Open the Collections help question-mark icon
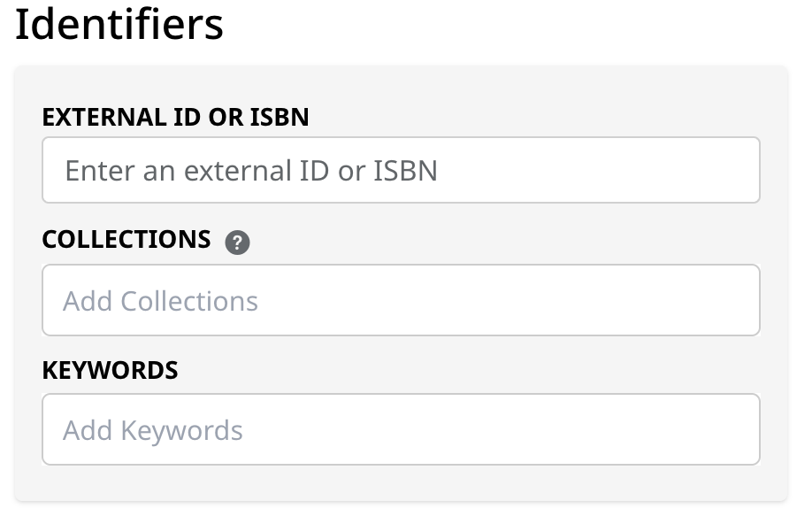Screen dimensions: 812x524 coord(237,242)
